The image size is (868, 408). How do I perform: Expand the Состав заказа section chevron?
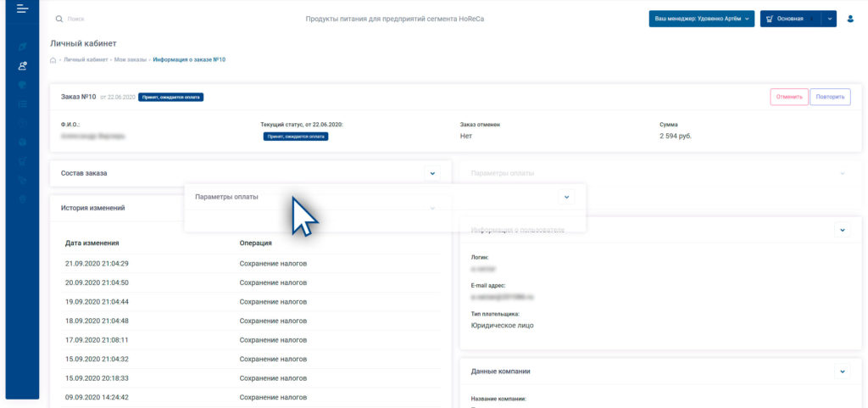pyautogui.click(x=432, y=173)
